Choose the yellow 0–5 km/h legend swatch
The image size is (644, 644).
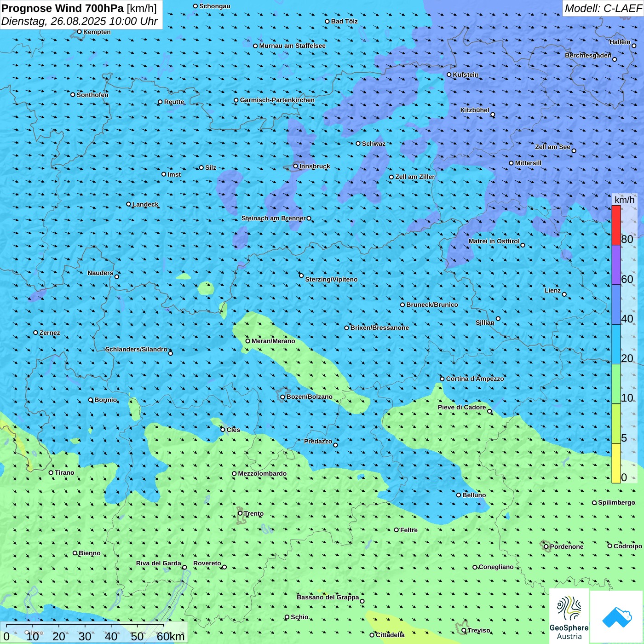[x=616, y=463]
